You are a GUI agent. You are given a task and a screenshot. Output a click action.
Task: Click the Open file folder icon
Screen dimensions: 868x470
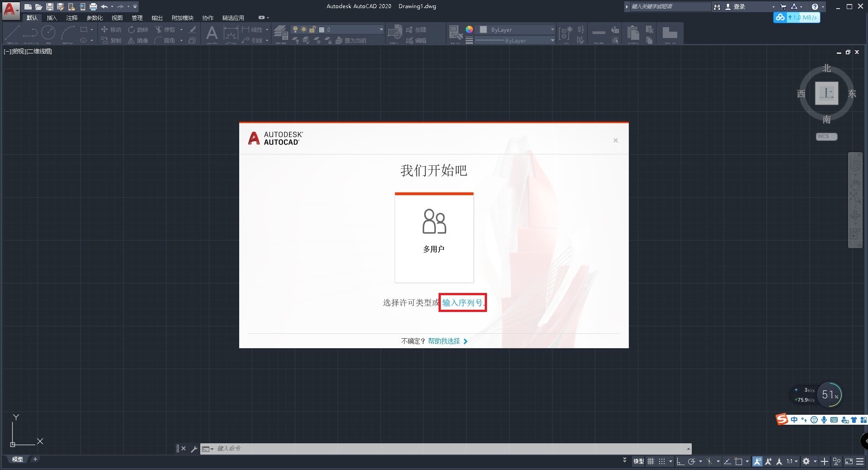[x=39, y=7]
